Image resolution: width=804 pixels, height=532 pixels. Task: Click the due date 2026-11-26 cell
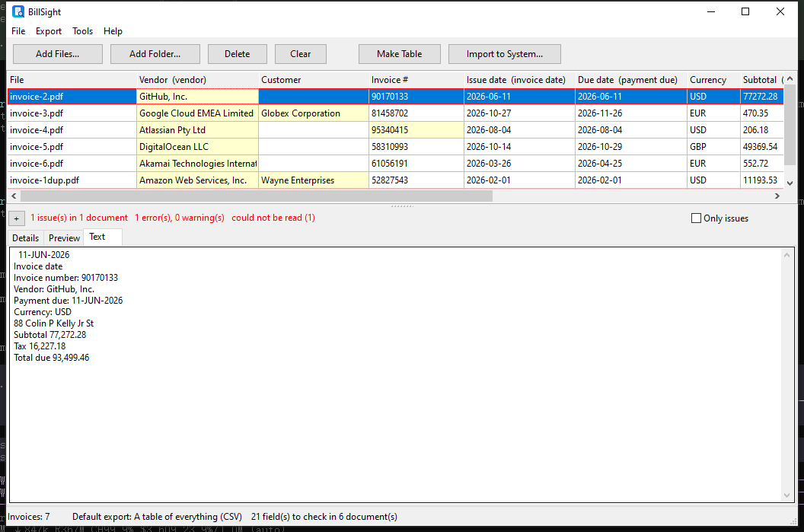[x=631, y=113]
